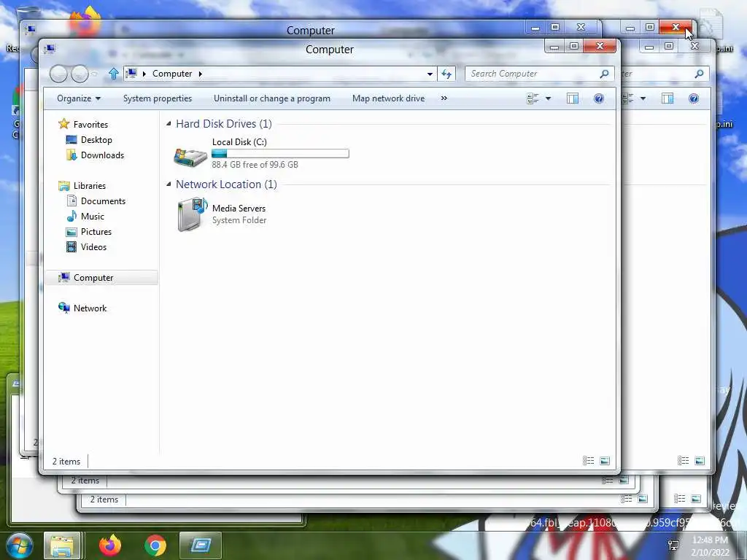
Task: Click the Help icon in the right background window
Action: point(694,98)
